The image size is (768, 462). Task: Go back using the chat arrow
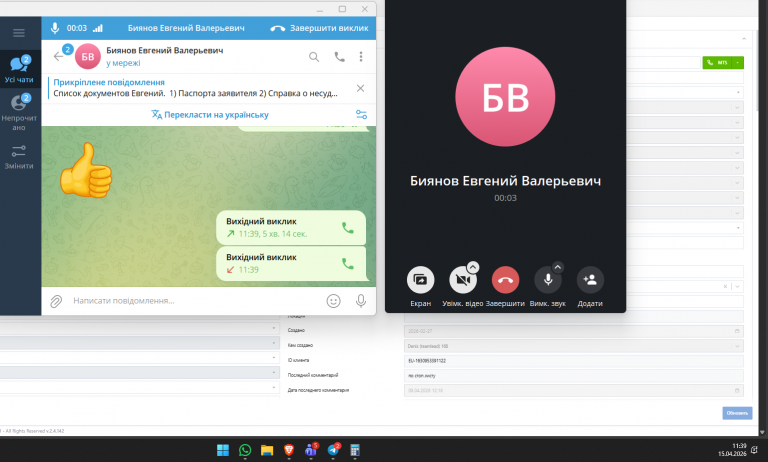pos(58,56)
